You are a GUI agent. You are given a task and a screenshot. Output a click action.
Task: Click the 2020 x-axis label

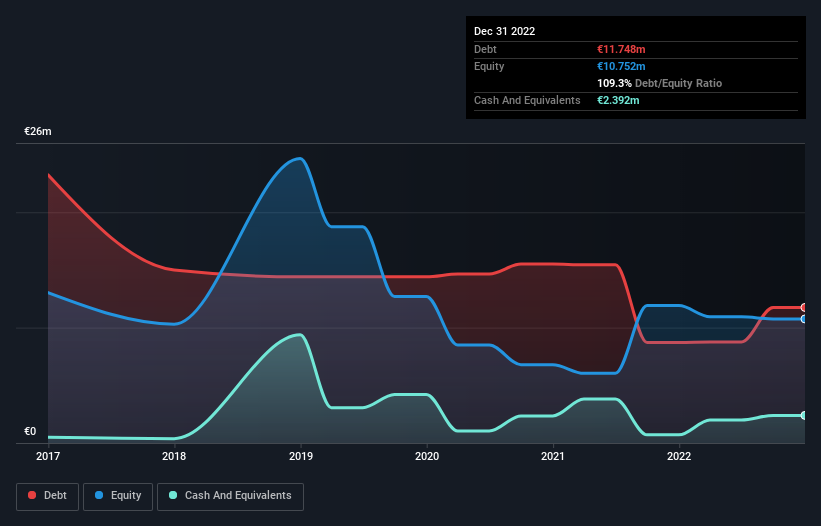[x=427, y=456]
